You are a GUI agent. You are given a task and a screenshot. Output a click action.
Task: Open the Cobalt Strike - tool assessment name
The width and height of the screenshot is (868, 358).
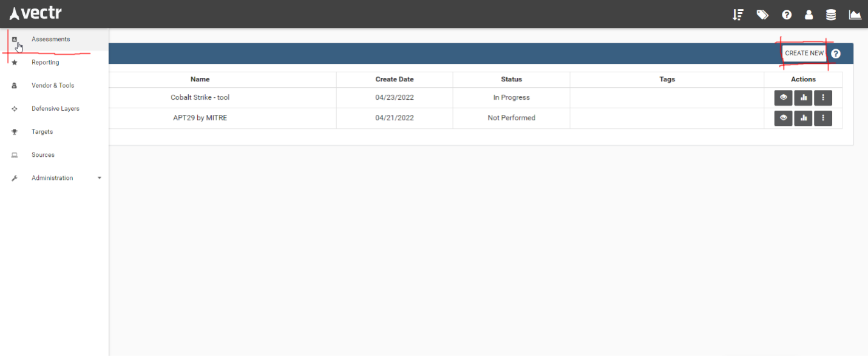(x=200, y=97)
